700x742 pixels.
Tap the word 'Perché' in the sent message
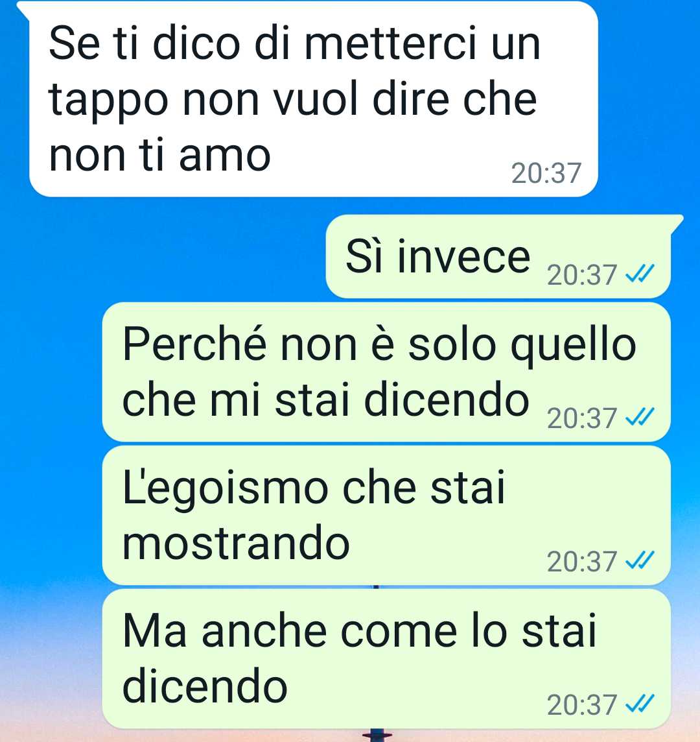[194, 344]
